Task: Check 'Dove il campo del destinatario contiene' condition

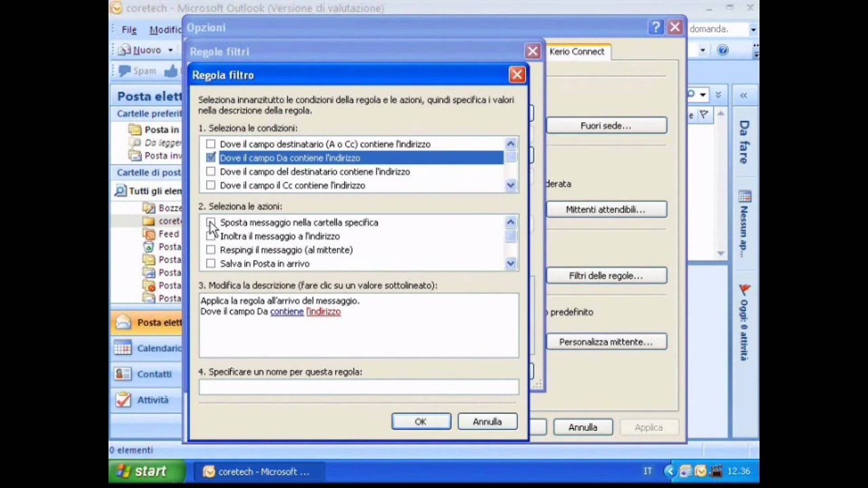Action: point(211,171)
